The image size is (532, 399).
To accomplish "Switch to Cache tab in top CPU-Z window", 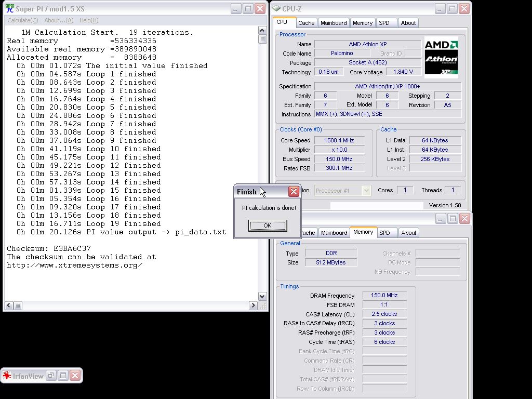I will (x=306, y=23).
